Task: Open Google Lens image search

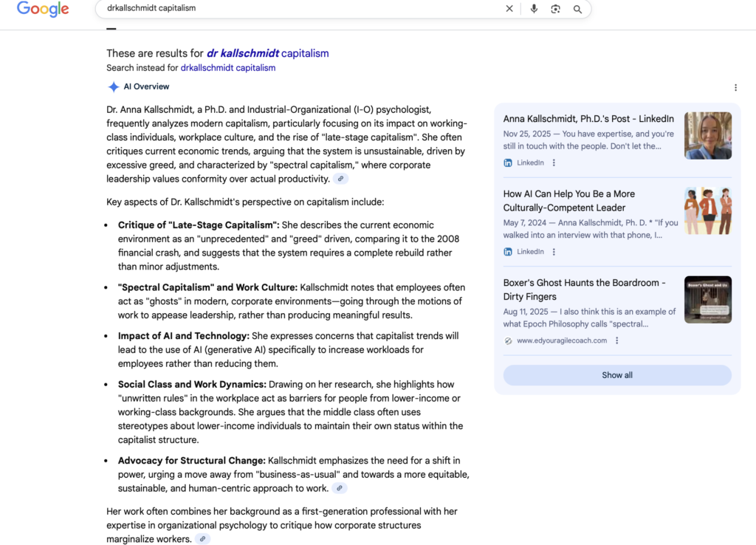Action: pos(555,9)
